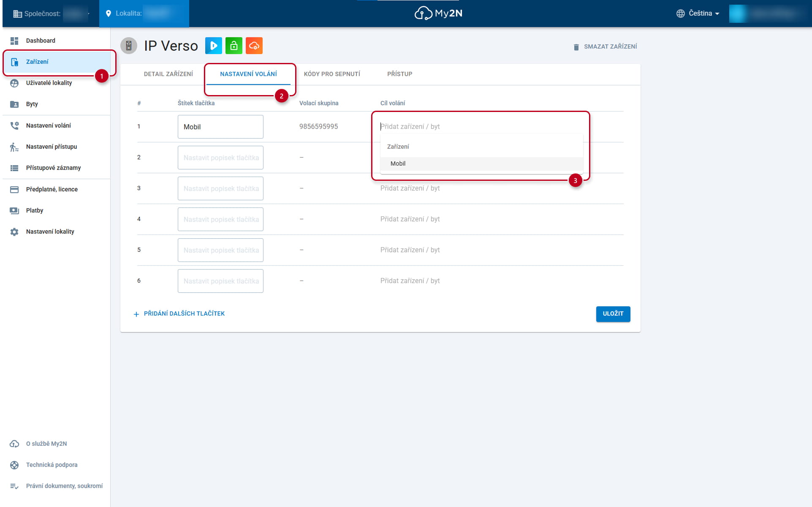
Task: Click the Zařízení group header in dropdown
Action: click(398, 147)
